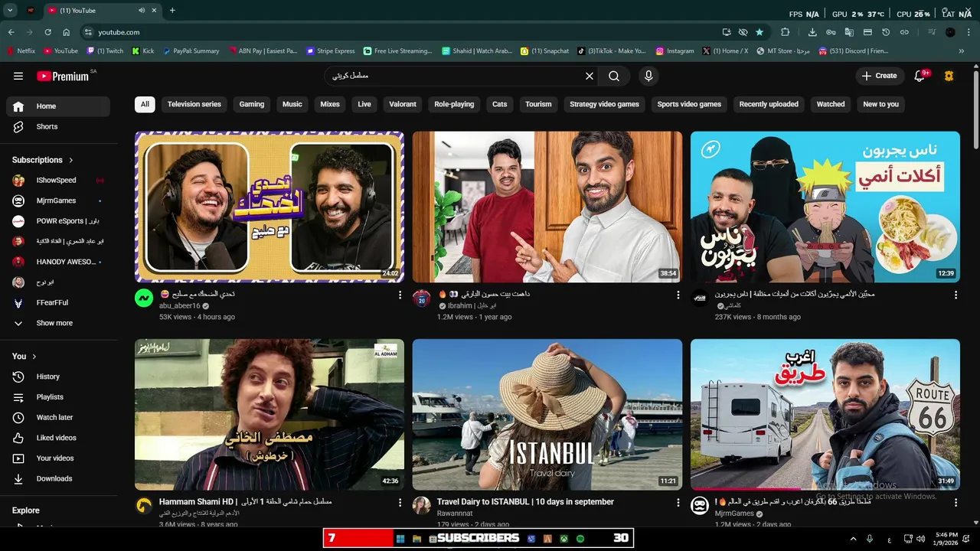This screenshot has height=551, width=980.
Task: Open the tab search dropdown arrow
Action: coord(10,11)
